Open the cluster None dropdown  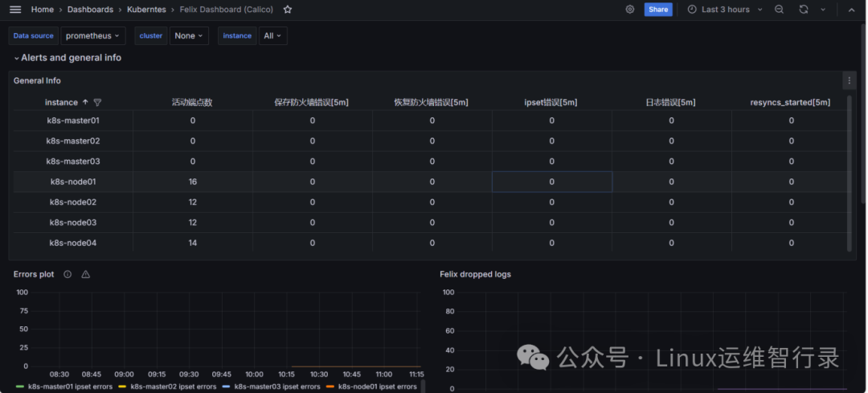click(189, 35)
